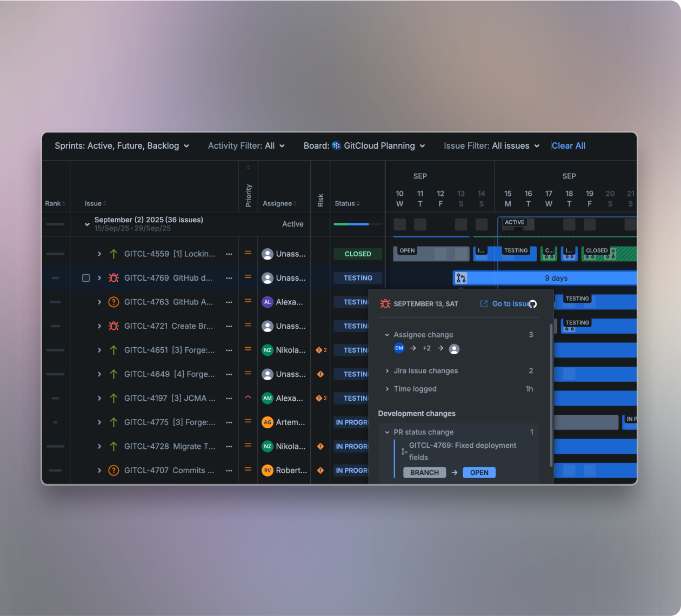Expand the Time logged section

point(415,389)
